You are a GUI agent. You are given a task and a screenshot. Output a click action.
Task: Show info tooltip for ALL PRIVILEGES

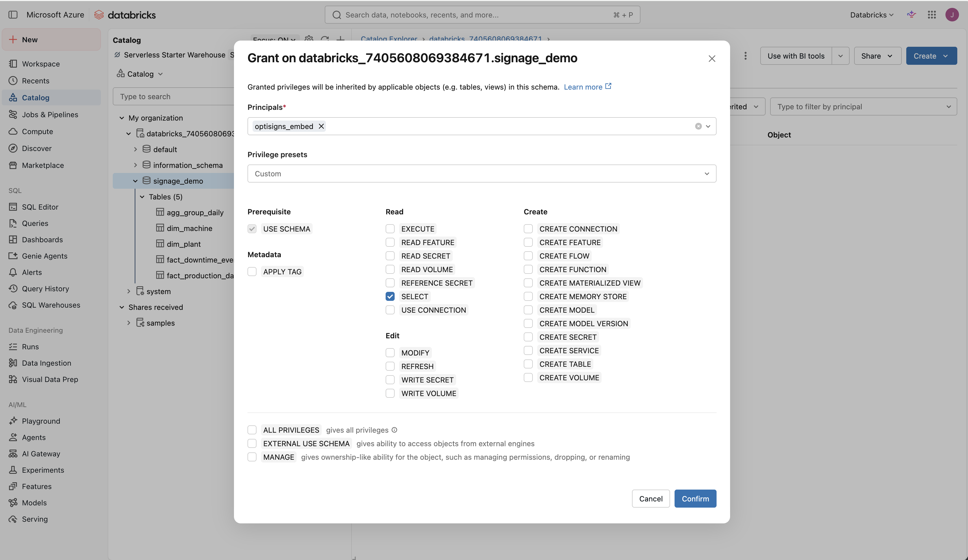click(x=394, y=430)
